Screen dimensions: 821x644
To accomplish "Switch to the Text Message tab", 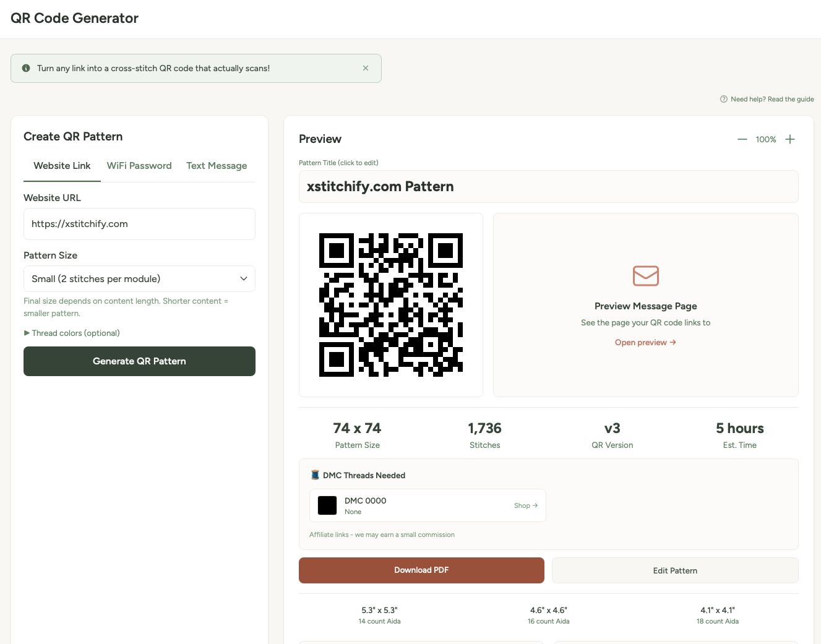I will click(x=217, y=165).
